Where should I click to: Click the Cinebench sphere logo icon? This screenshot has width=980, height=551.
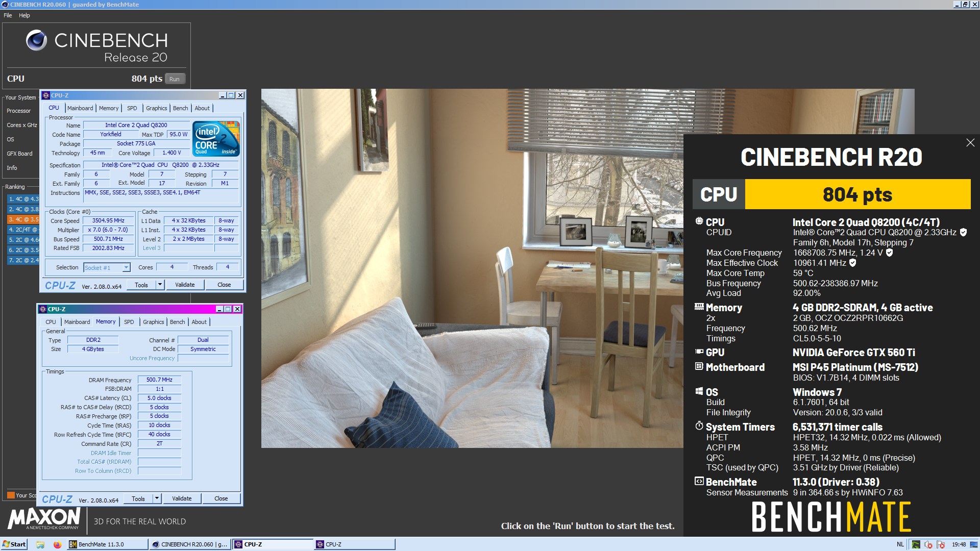(36, 40)
